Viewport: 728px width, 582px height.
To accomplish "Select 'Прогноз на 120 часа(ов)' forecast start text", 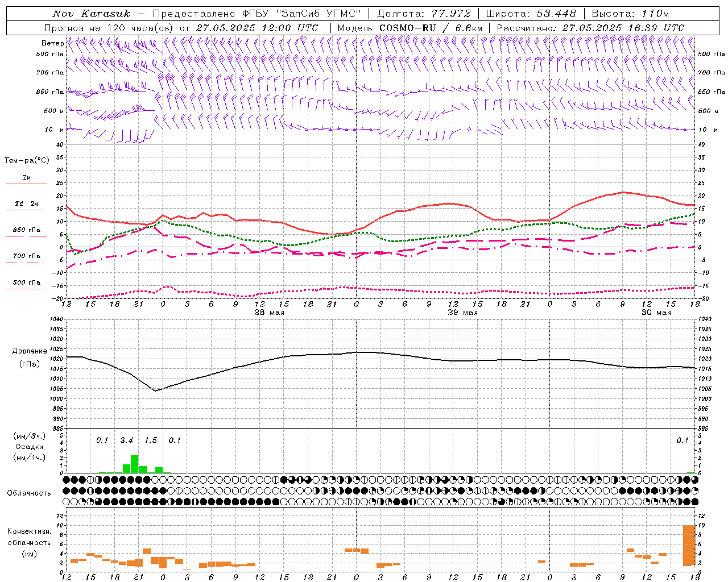I will pyautogui.click(x=109, y=28).
